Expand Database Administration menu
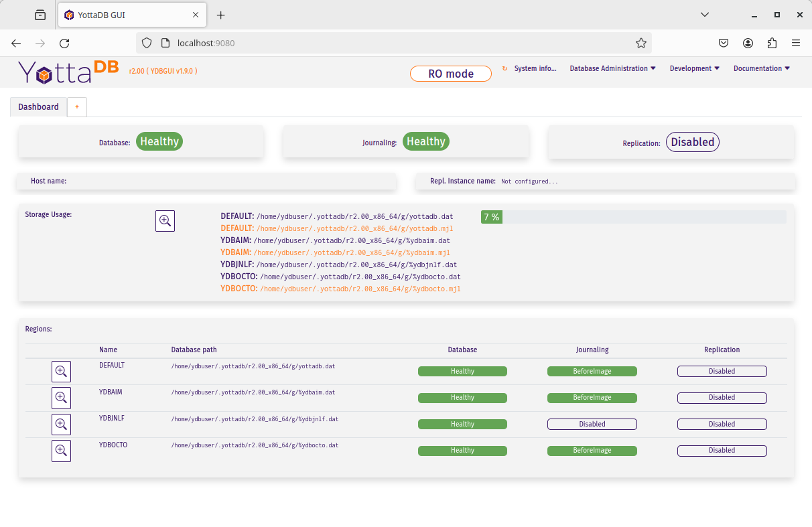812x527 pixels. click(x=612, y=68)
